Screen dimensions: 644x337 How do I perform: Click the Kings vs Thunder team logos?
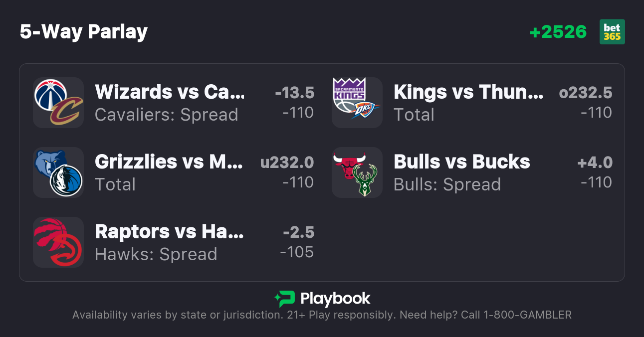tap(357, 103)
